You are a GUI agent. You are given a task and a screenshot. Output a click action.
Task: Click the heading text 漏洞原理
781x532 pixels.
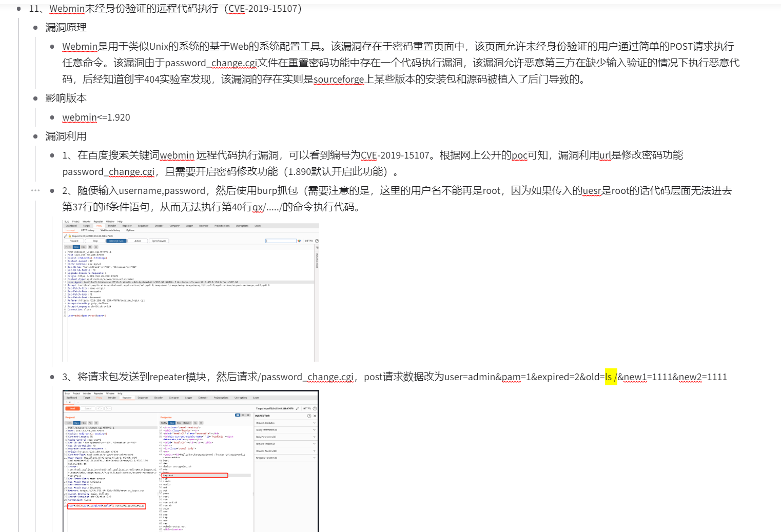click(x=66, y=28)
